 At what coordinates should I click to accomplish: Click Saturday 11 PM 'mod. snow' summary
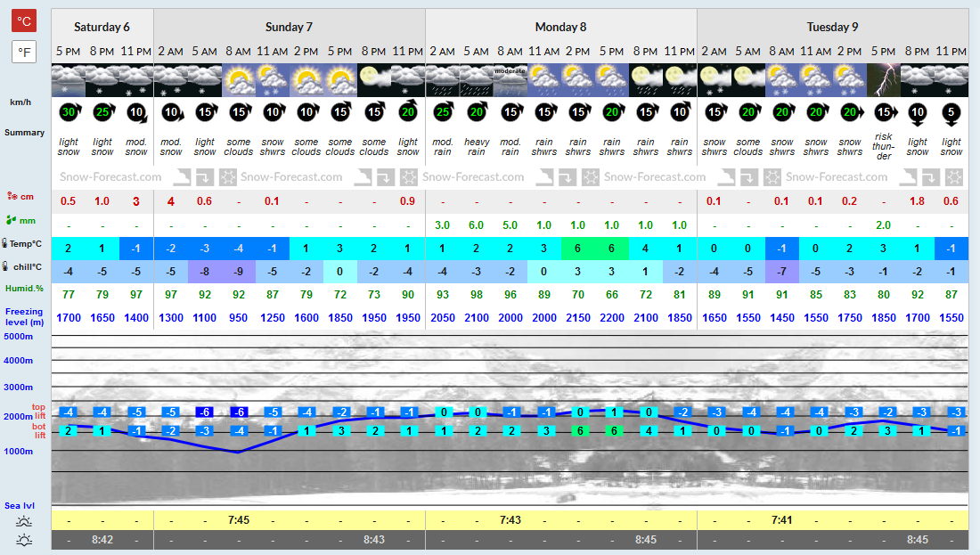(x=136, y=147)
